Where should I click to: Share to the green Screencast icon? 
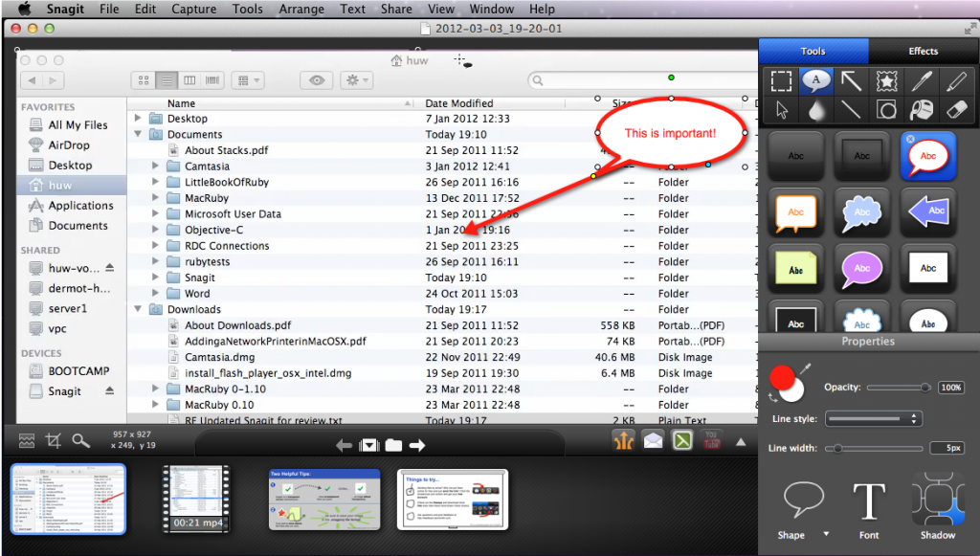(x=682, y=440)
